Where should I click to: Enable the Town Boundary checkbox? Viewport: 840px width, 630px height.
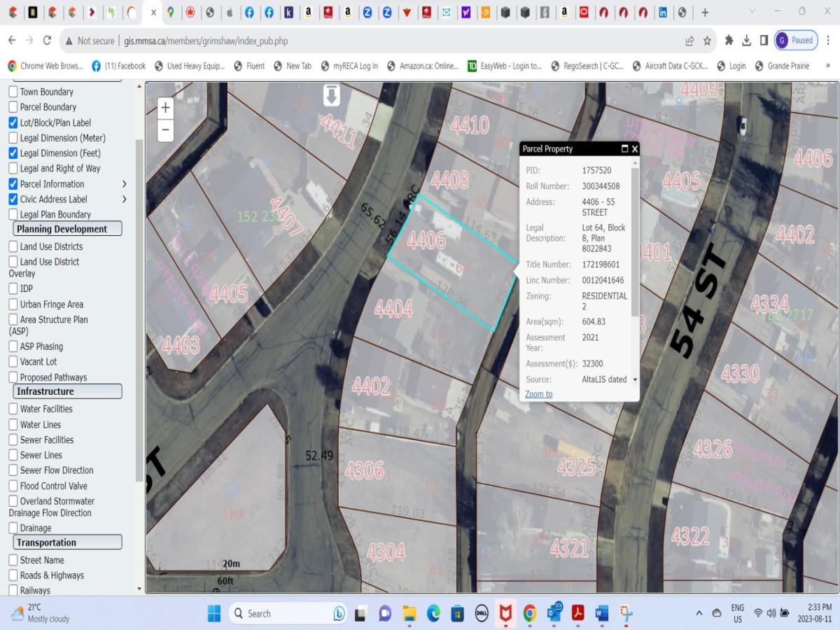pyautogui.click(x=13, y=92)
